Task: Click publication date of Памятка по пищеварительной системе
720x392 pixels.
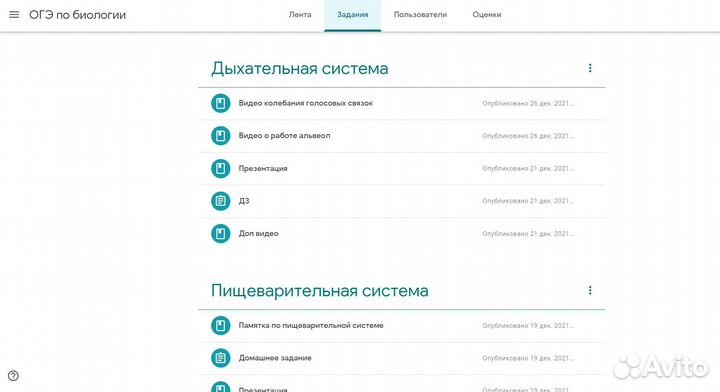Action: tap(528, 325)
